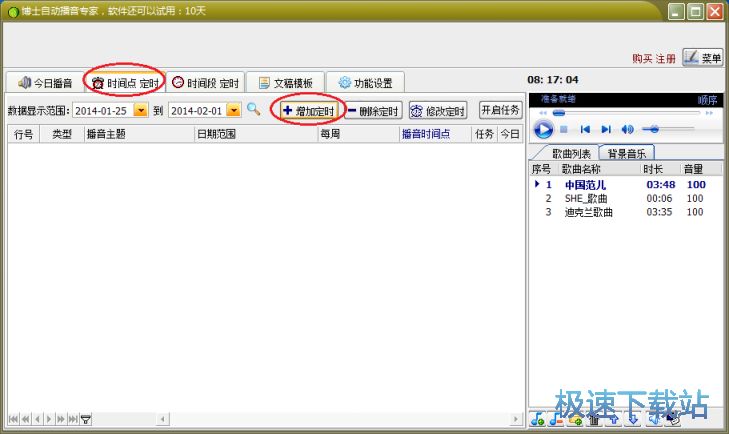Skip to next track in player

pyautogui.click(x=606, y=129)
